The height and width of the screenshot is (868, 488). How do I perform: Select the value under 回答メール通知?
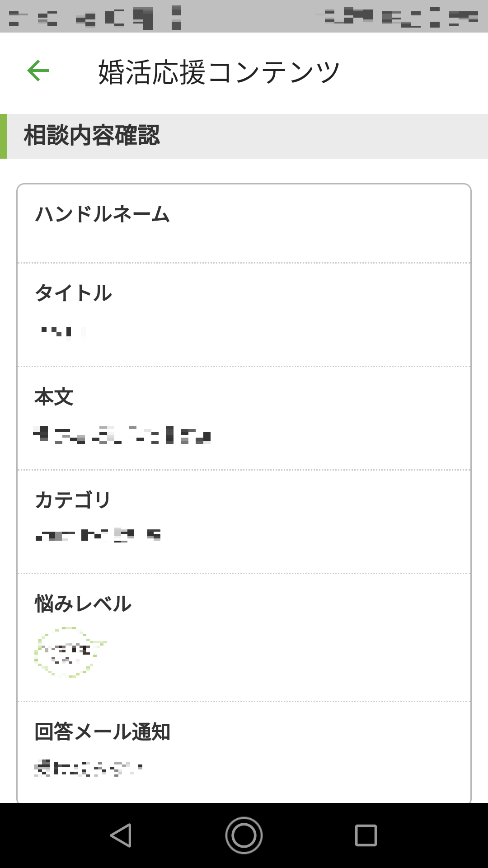pos(89,768)
